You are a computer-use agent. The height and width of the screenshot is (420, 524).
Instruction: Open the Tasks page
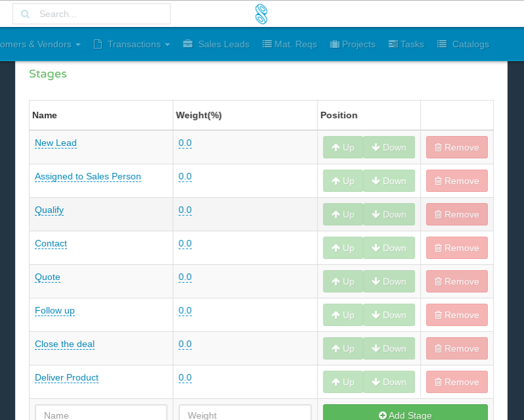pos(406,44)
